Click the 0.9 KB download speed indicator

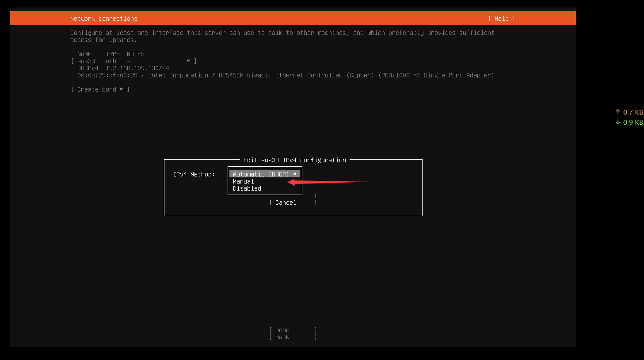pyautogui.click(x=629, y=123)
